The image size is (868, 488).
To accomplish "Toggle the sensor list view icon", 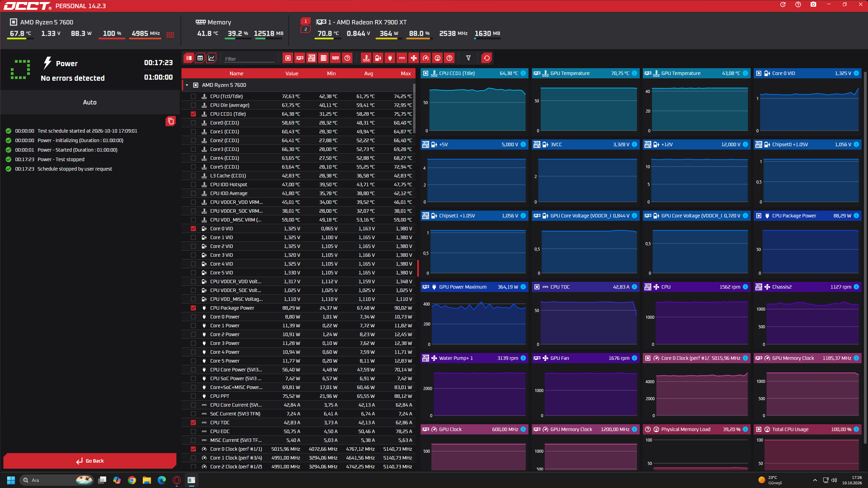I will [x=189, y=58].
